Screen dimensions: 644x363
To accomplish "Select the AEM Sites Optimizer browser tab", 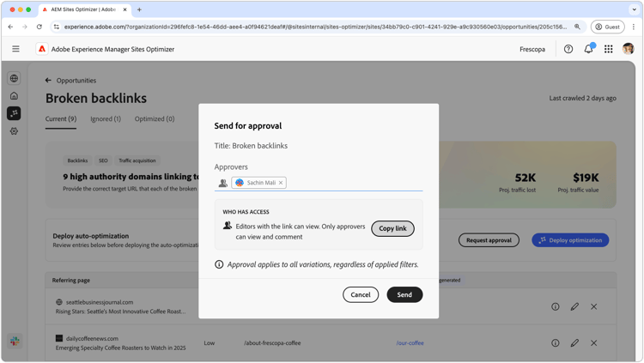I will (84, 9).
